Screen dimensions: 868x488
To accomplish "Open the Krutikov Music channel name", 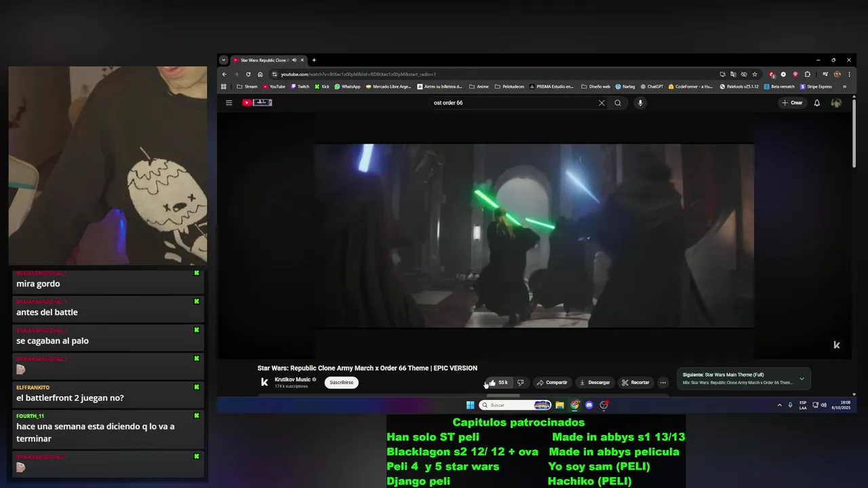I will click(x=293, y=380).
